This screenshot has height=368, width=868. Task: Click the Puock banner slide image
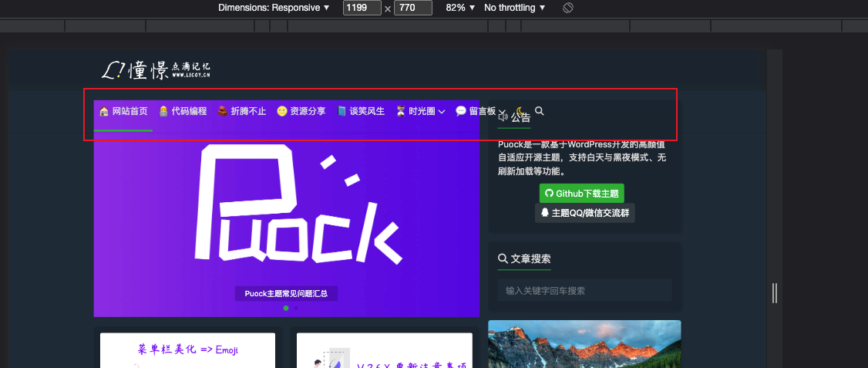tap(286, 208)
